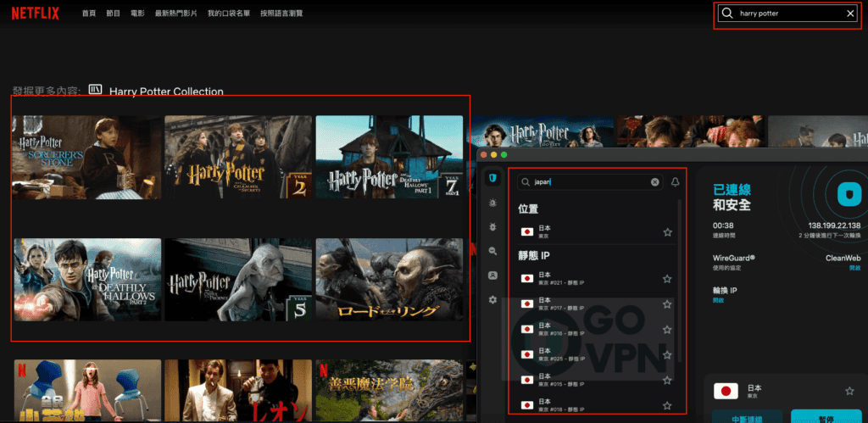868x423 pixels.
Task: Select the VPN shield icon in the sidebar
Action: (492, 178)
